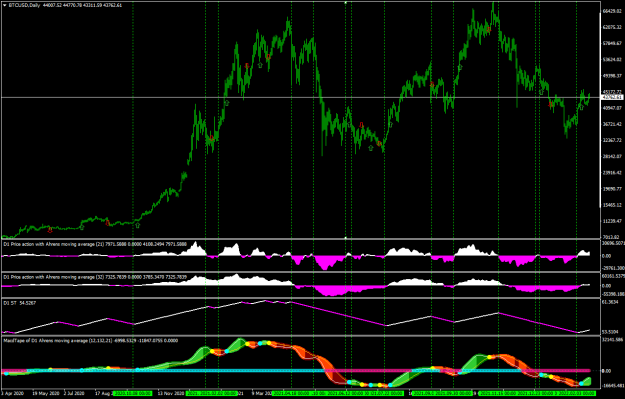Open the chart menu arrow beside BTCUSD,Daily

pos(4,5)
